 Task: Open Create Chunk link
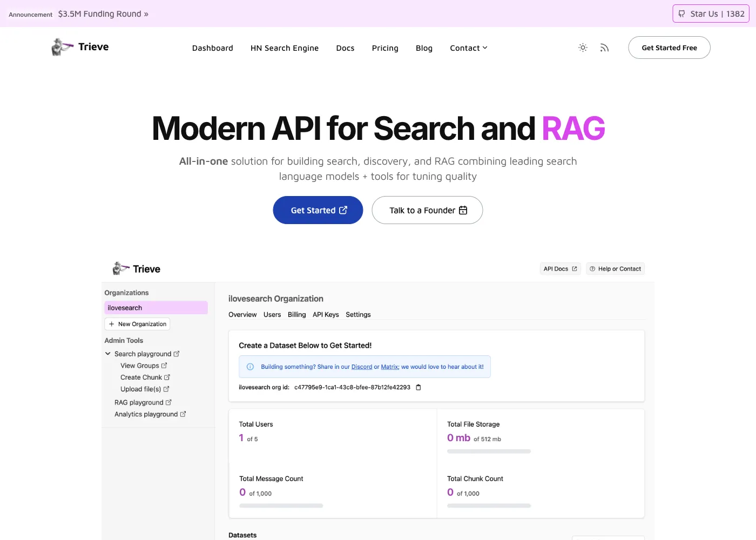pos(141,377)
